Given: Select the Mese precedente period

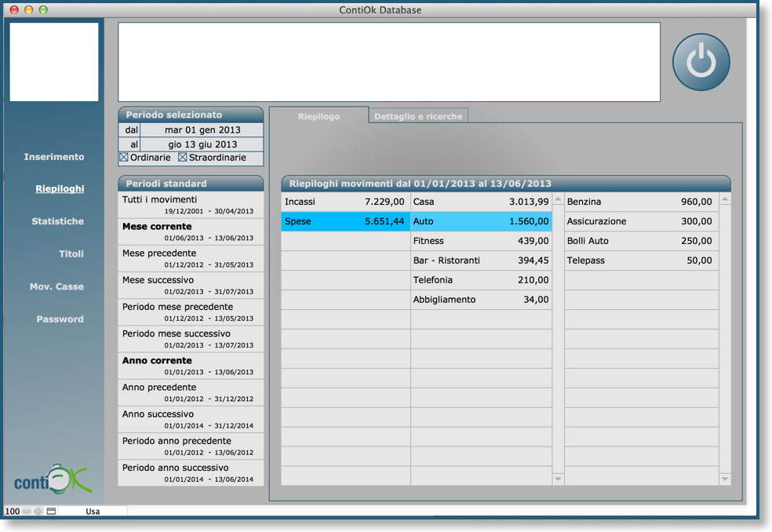Looking at the screenshot, I should click(191, 258).
